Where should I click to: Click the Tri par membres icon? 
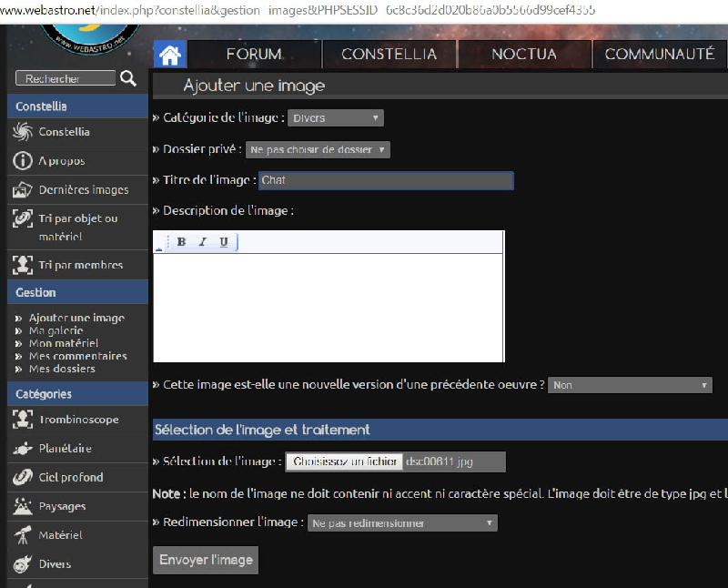click(x=22, y=265)
